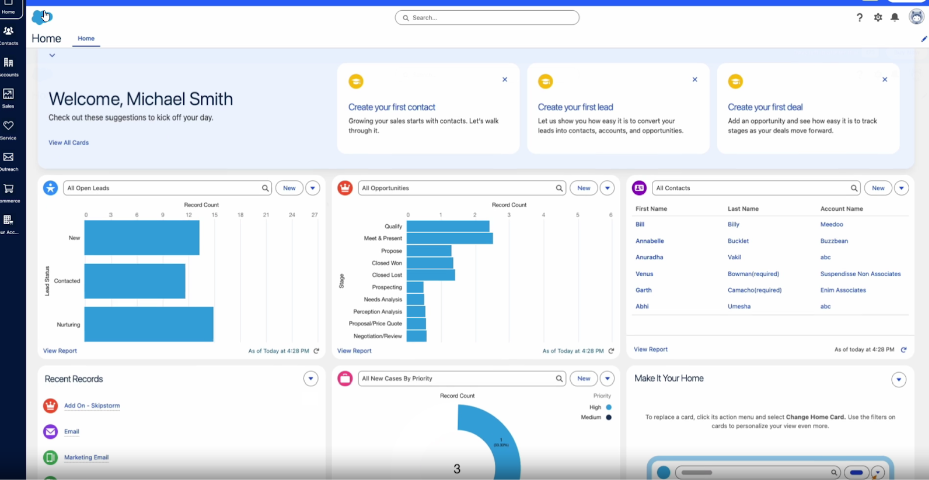Click the global Search field
Image resolution: width=929 pixels, height=480 pixels.
tap(487, 18)
